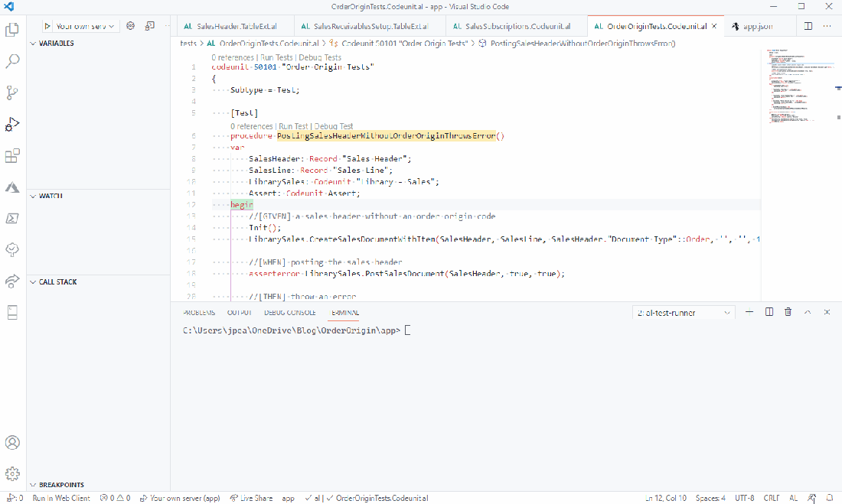
Task: Click the Run Tests code lens link
Action: [276, 57]
